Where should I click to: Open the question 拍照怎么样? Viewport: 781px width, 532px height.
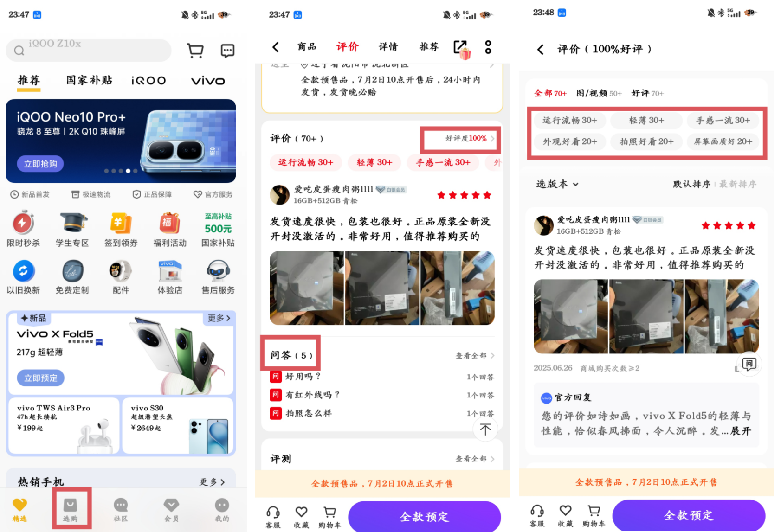tap(382, 413)
